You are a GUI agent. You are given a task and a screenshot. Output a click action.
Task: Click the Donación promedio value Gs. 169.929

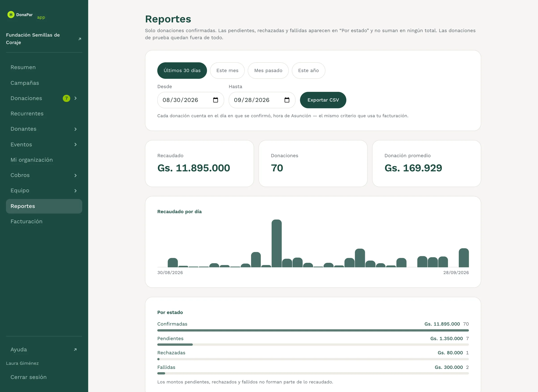tap(413, 168)
